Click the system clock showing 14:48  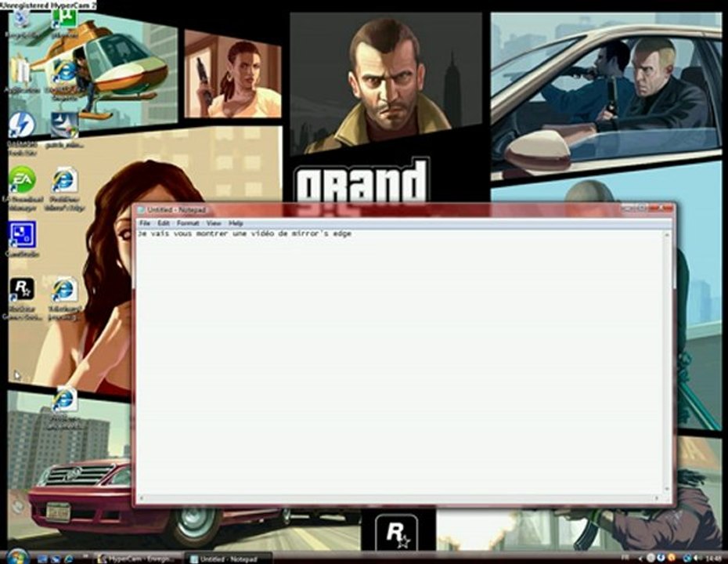(x=715, y=558)
